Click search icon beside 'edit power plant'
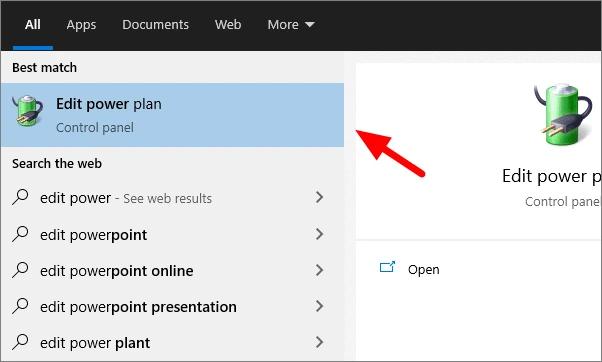 coord(20,342)
